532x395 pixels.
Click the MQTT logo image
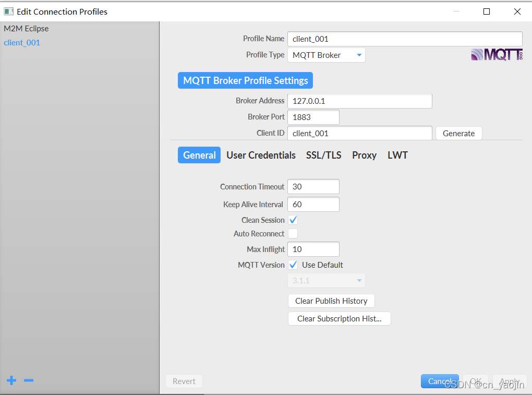point(496,55)
